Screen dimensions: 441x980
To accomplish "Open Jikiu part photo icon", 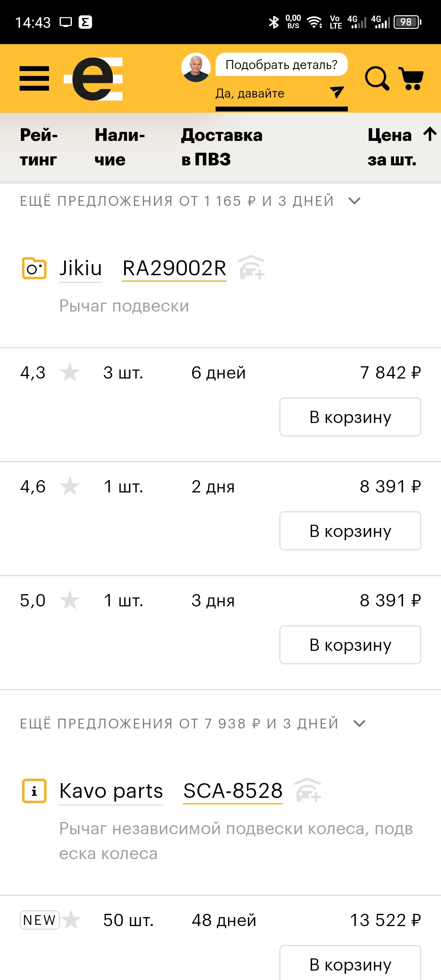I will 34,268.
